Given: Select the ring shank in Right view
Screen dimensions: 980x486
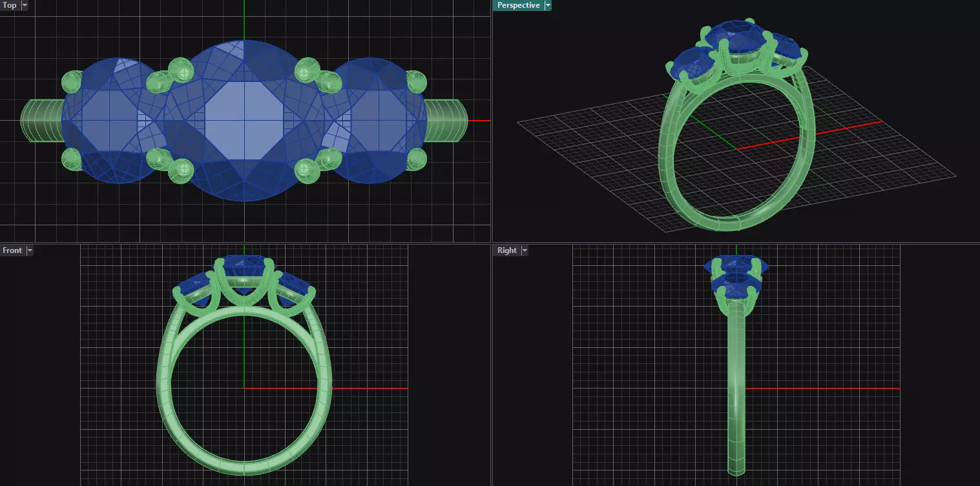Looking at the screenshot, I should click(736, 387).
